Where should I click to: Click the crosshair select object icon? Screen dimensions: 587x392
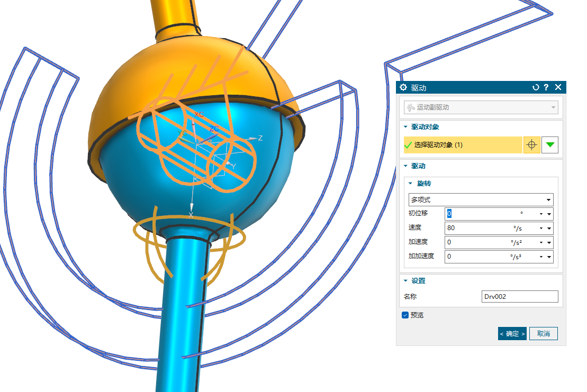pos(532,145)
